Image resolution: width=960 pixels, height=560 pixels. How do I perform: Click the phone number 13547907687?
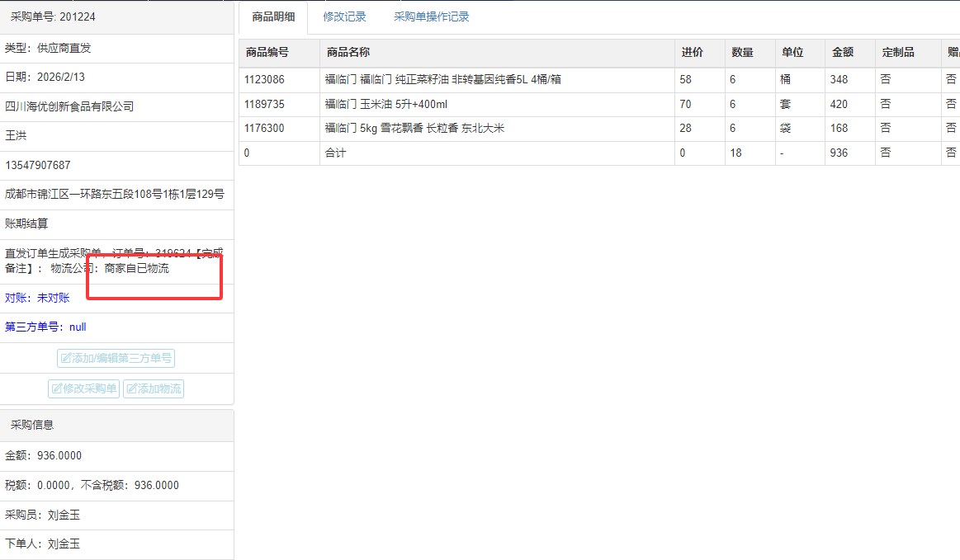38,165
